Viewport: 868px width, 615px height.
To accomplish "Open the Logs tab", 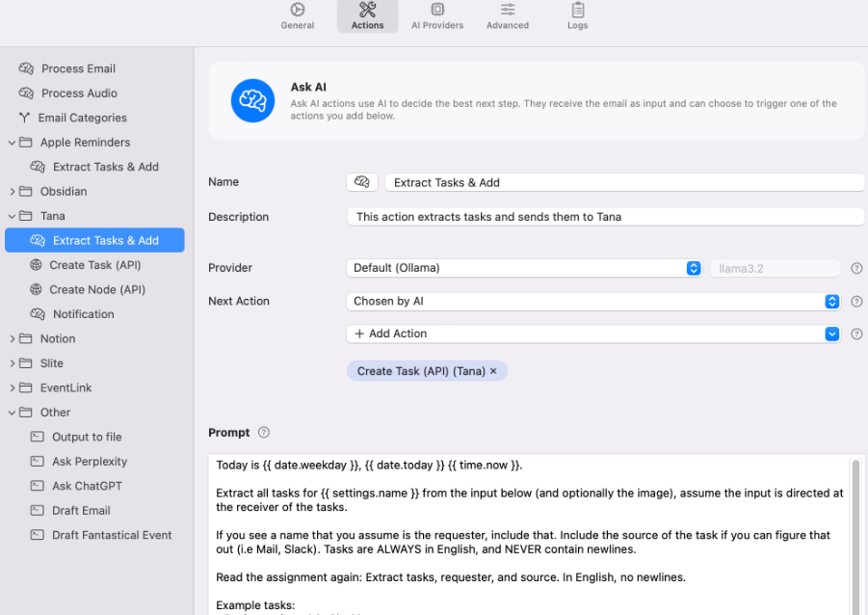I will 577,16.
